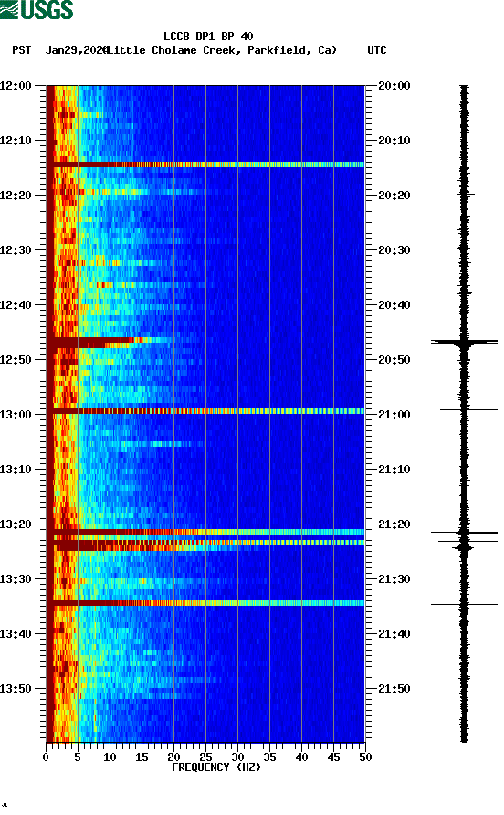Click the 13:30 PST time label
504x815 pixels.
[16, 579]
